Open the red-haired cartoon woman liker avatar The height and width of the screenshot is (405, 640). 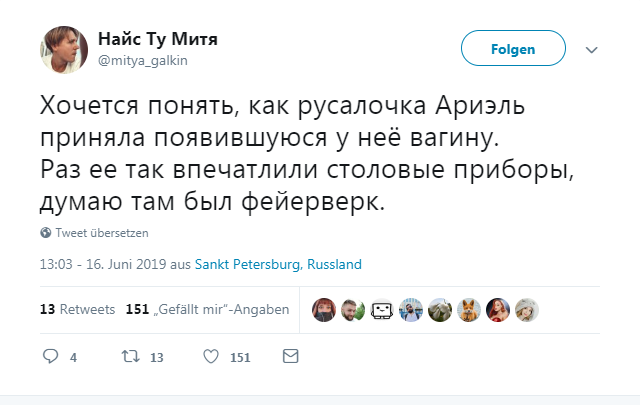(498, 310)
